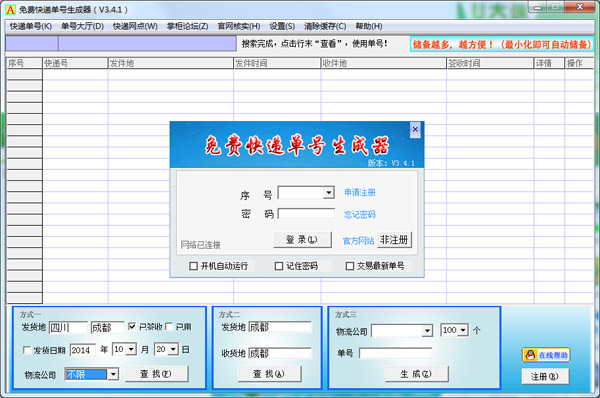Click the 密码 input field
This screenshot has width=600, height=398.
click(306, 214)
